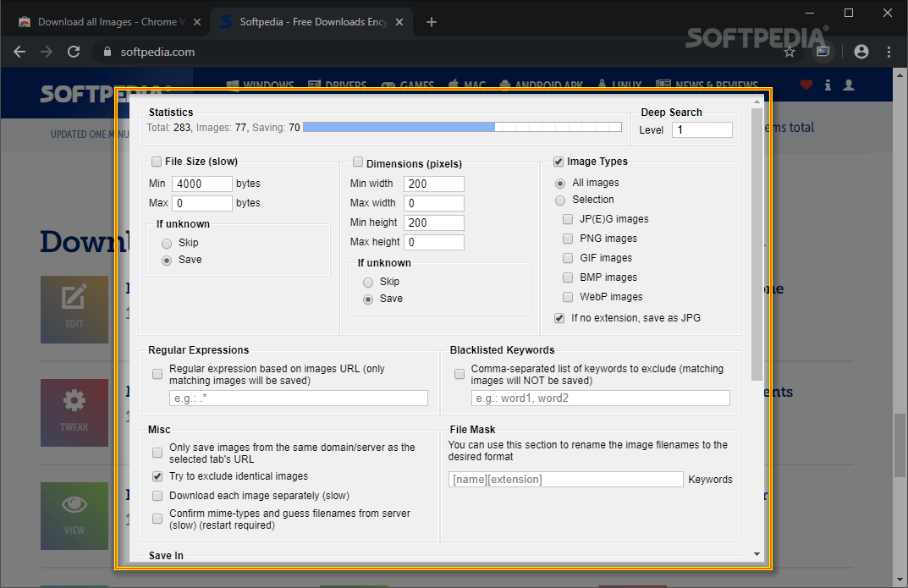Toggle If no extension, save as JPG
Screen dimensions: 908x588
point(559,318)
